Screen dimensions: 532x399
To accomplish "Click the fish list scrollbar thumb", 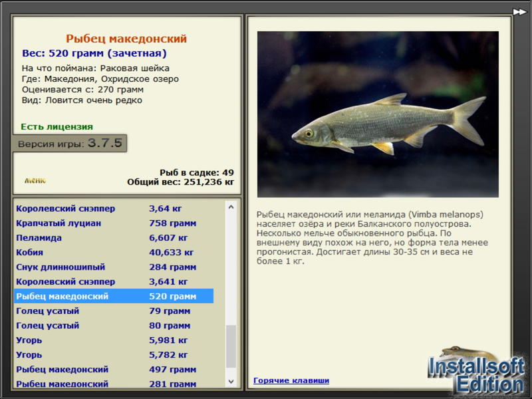I will pos(231,346).
